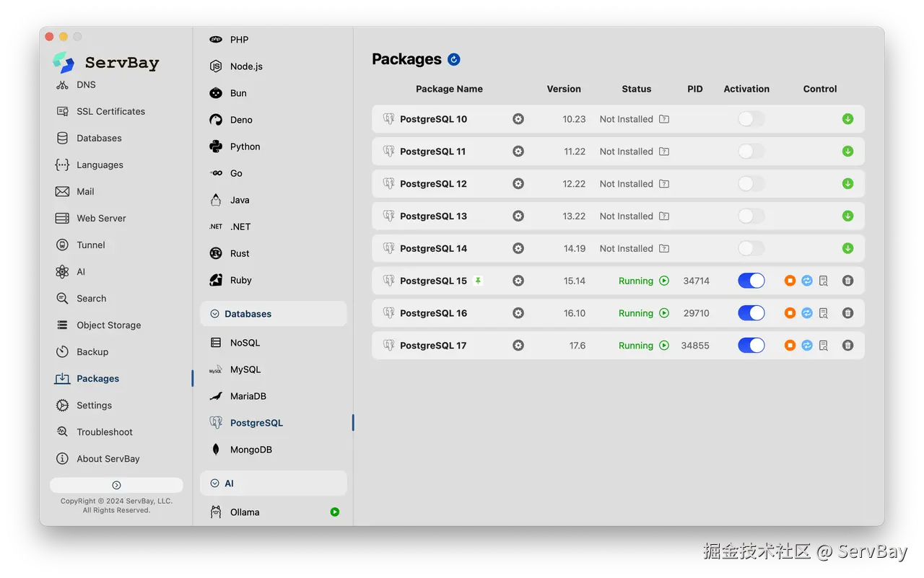Screen dimensions: 924x578
Task: Download PostgreSQL 10 with the green arrow
Action: pos(848,119)
